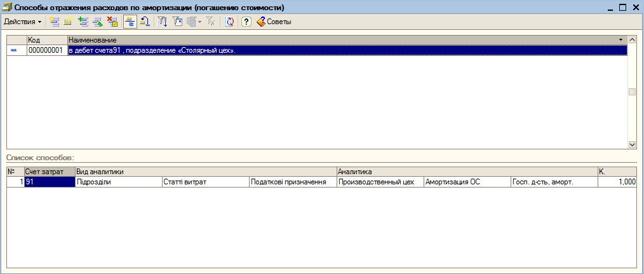Select row number 1 in the methods list
Image resolution: width=644 pixels, height=274 pixels.
pos(16,182)
